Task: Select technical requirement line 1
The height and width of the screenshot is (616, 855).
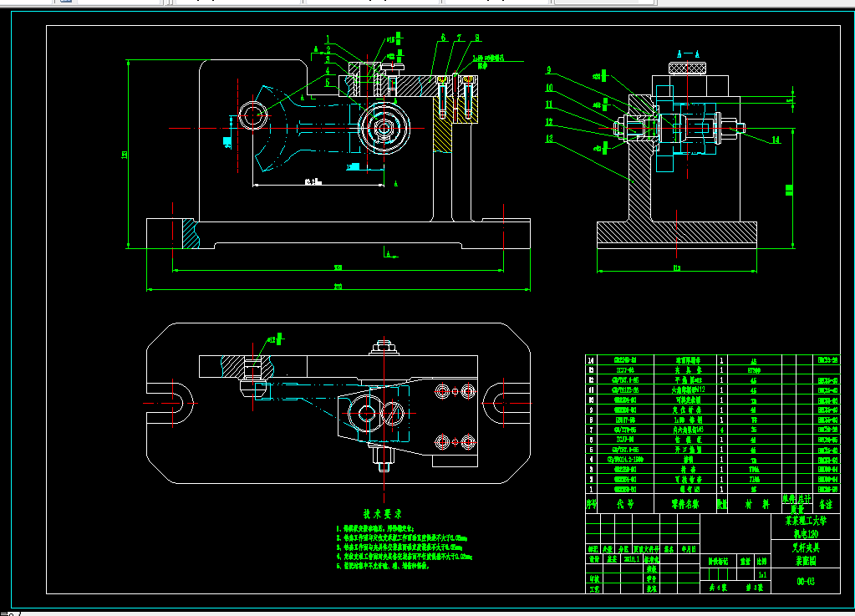Action: click(375, 528)
